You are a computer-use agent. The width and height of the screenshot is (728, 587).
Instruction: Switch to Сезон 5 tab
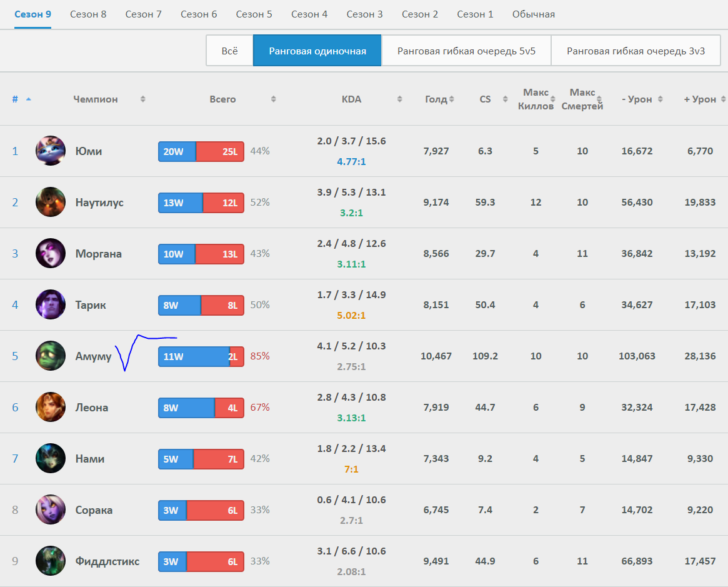pos(254,14)
